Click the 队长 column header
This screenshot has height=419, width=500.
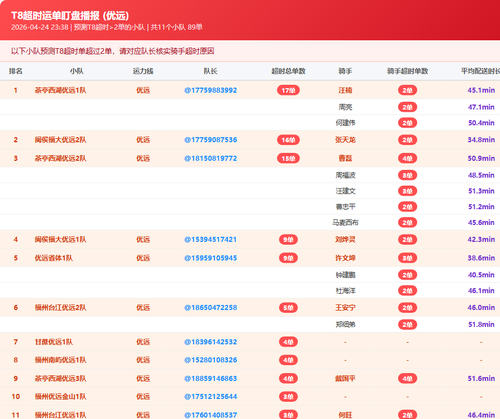point(211,71)
